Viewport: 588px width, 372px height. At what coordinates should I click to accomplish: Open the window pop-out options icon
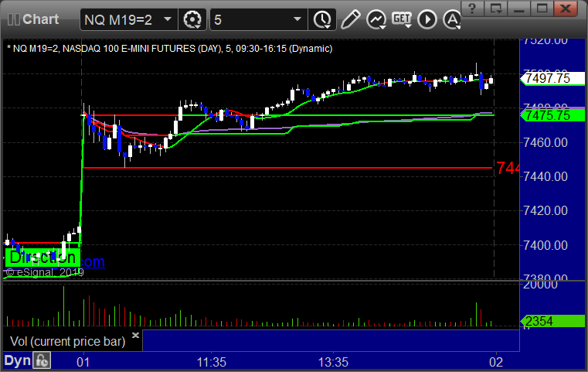pyautogui.click(x=495, y=9)
